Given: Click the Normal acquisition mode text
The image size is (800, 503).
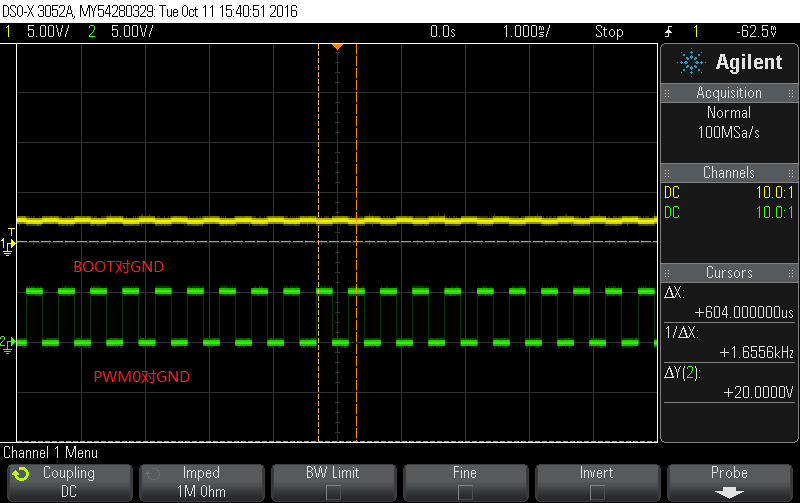Looking at the screenshot, I should click(x=729, y=113).
